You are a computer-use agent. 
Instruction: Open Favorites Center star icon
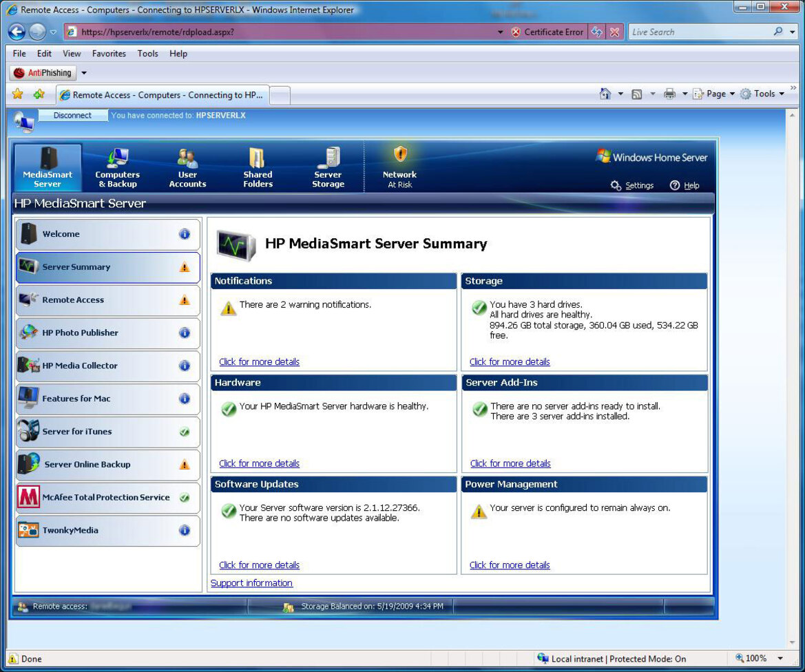coord(17,94)
